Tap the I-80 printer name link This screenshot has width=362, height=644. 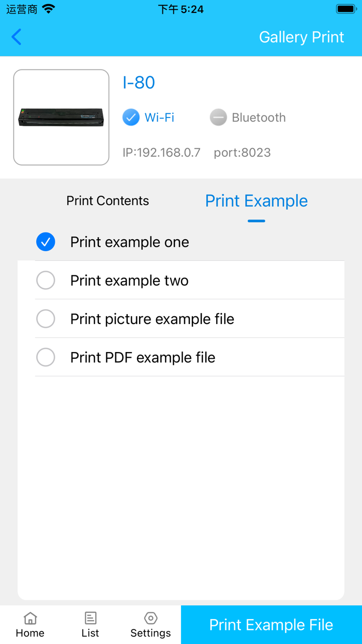point(139,82)
